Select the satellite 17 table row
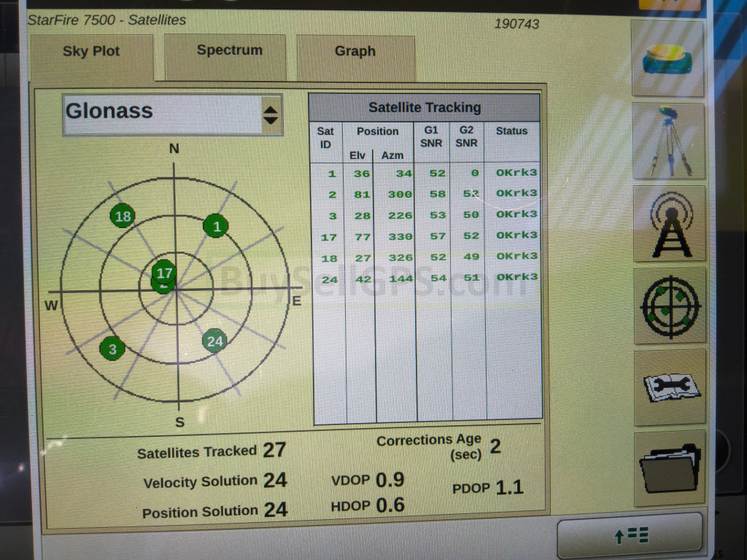This screenshot has width=747, height=560. (425, 236)
